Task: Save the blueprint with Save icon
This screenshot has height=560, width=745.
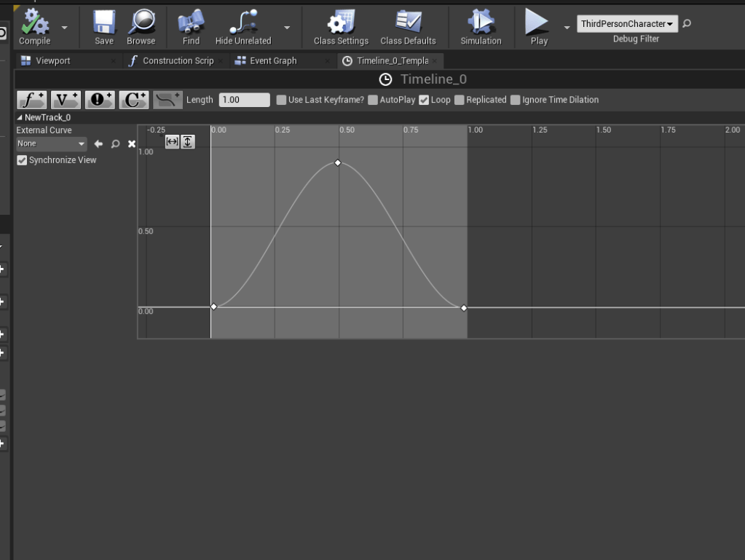Action: (x=104, y=23)
